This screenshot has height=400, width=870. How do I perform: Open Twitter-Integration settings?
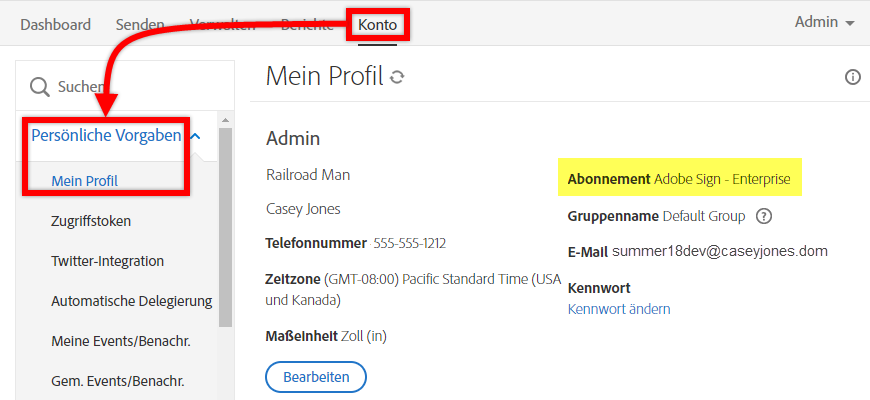click(x=107, y=261)
